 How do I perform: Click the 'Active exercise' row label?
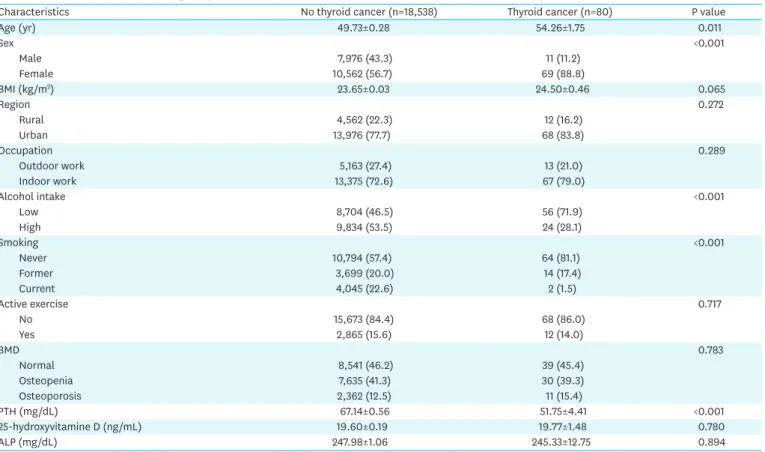(x=34, y=304)
